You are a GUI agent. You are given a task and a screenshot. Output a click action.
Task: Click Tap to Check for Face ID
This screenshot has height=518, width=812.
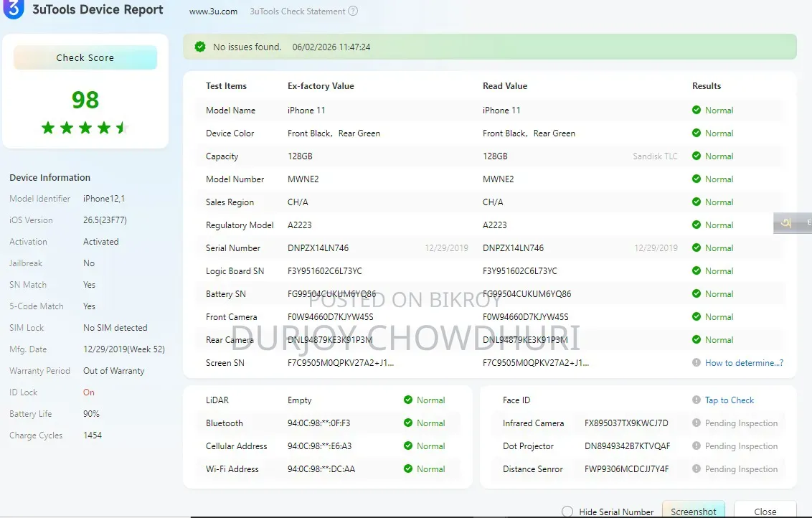(729, 400)
